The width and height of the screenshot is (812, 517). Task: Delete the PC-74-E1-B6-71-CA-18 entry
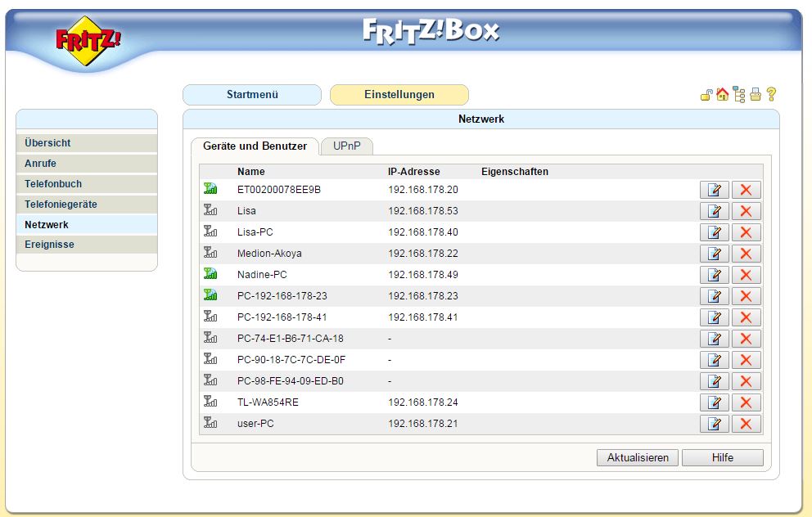coord(746,339)
